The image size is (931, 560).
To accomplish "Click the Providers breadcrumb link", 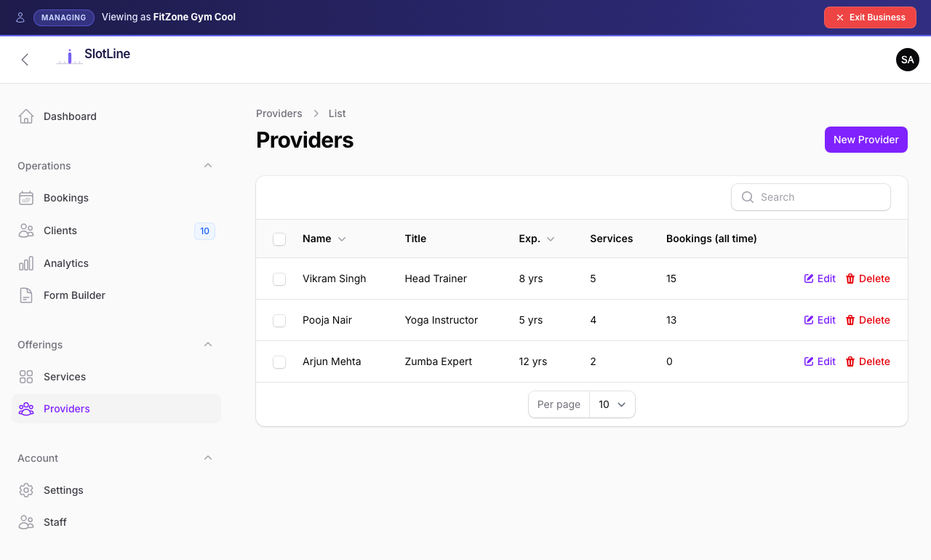I will (279, 113).
